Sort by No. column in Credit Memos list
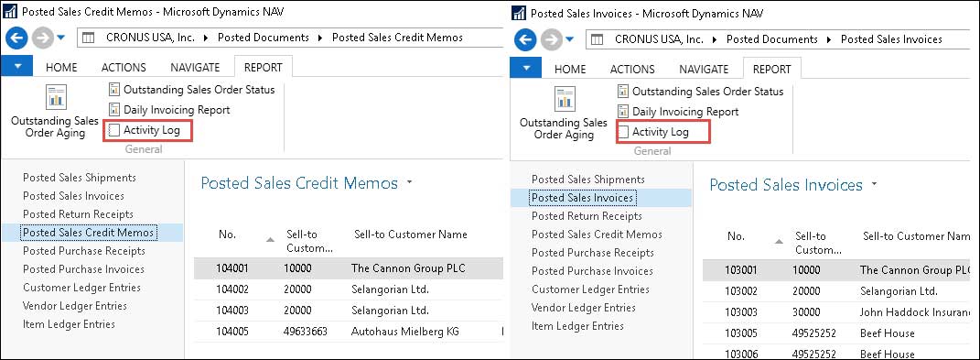The height and width of the screenshot is (360, 980). [227, 235]
